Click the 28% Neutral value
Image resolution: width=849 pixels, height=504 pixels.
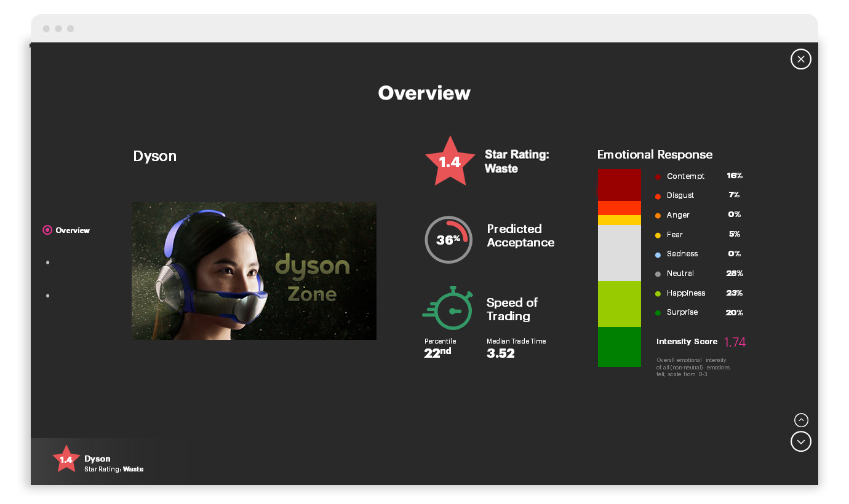pyautogui.click(x=735, y=274)
